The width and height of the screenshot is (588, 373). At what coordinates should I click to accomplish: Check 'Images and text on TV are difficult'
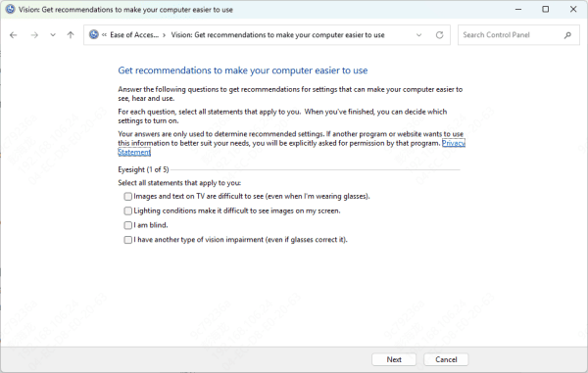pos(127,196)
